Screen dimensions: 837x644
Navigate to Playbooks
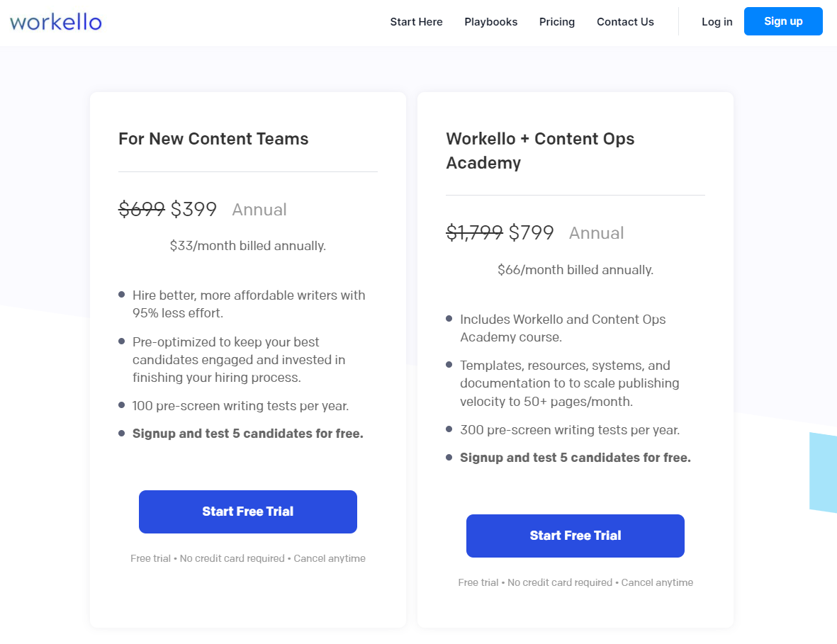490,22
